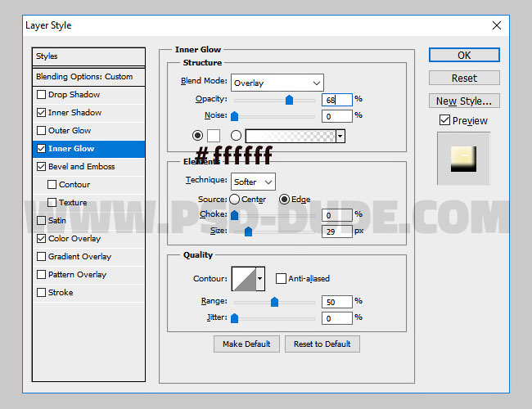Open the Contour picker dropdown arrow

[260, 279]
